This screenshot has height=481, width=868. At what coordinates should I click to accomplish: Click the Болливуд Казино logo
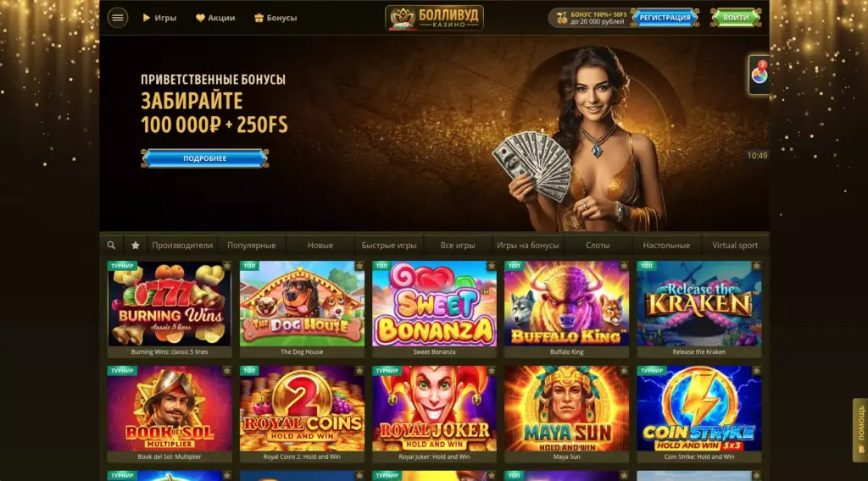point(434,18)
